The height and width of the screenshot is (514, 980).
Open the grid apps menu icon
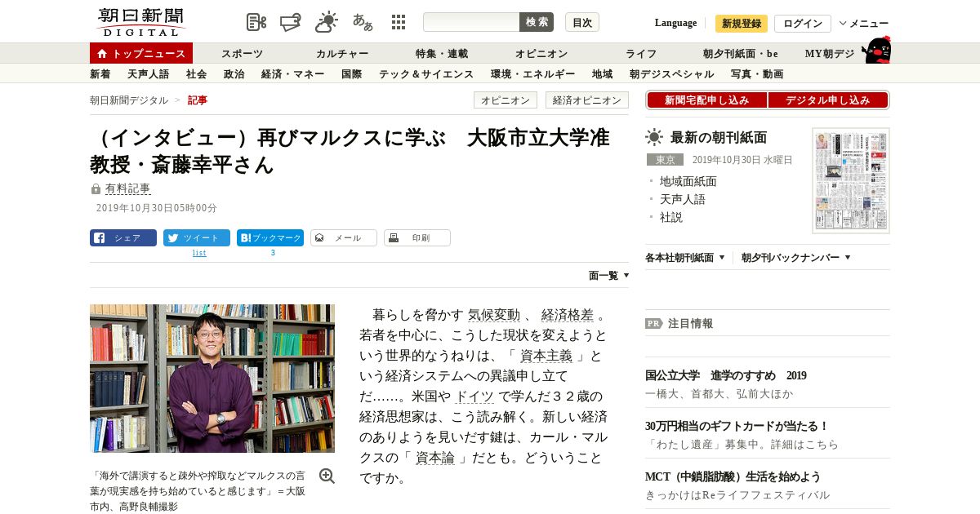tap(399, 22)
